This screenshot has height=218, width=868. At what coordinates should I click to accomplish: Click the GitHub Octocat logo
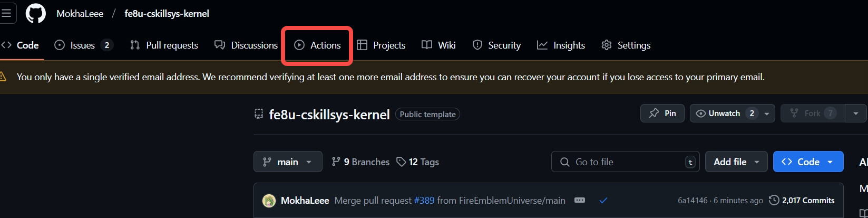click(x=36, y=14)
